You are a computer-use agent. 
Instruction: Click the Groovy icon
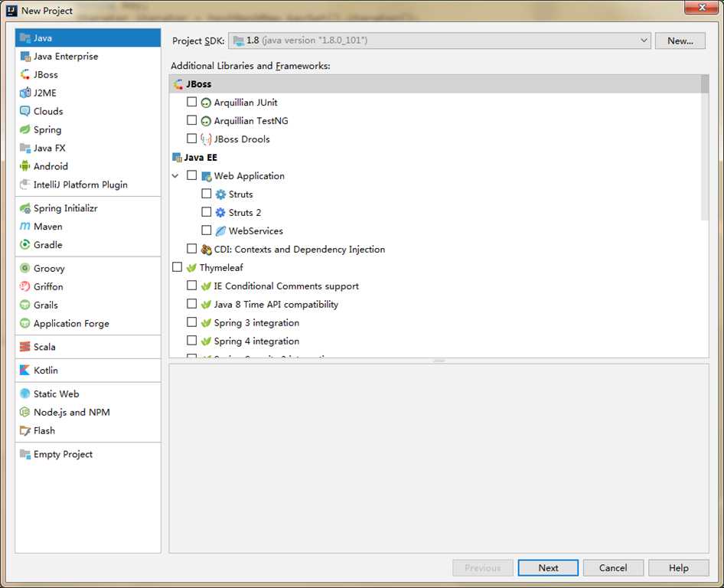coord(25,269)
